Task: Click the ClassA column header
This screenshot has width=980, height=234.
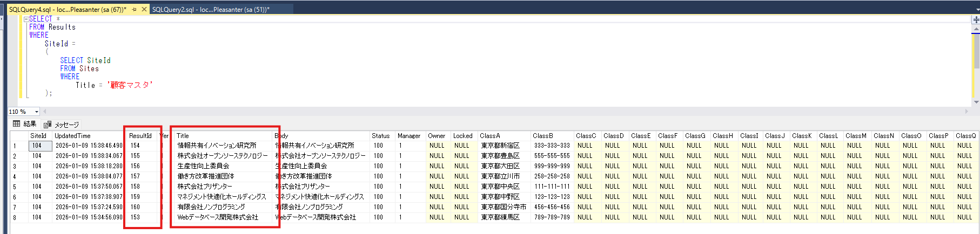Action: (x=504, y=136)
